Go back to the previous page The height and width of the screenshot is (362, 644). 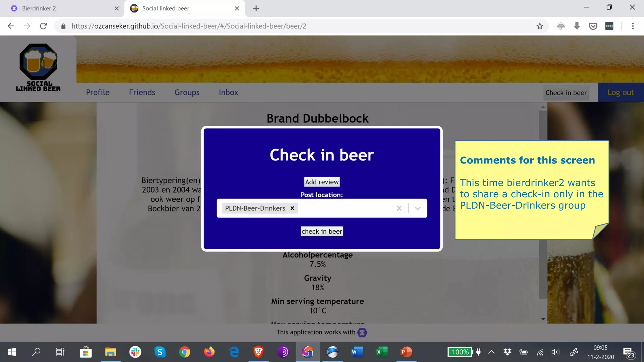tap(11, 26)
